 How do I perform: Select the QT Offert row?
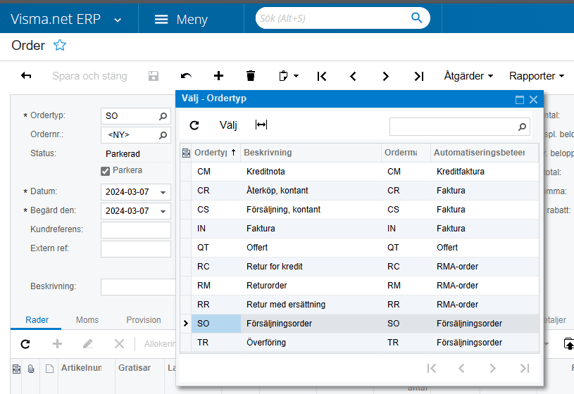359,248
